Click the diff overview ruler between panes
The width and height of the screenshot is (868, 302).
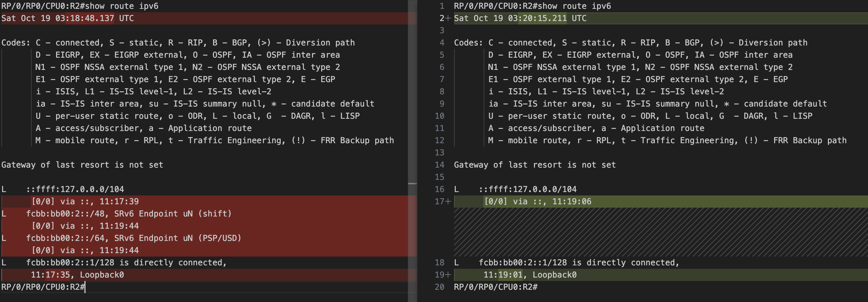[x=412, y=151]
